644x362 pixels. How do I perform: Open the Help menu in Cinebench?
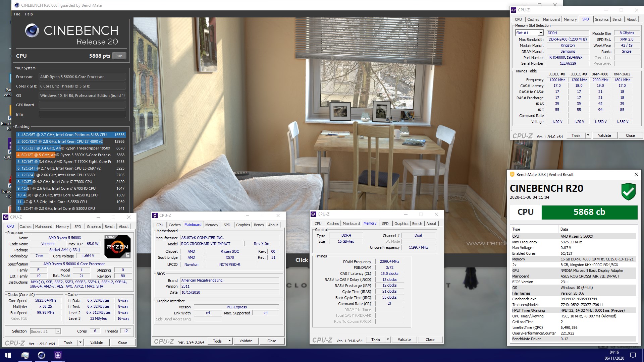(29, 14)
